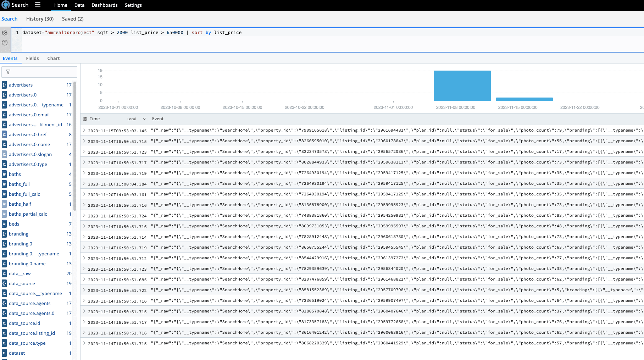The height and width of the screenshot is (360, 644).
Task: Switch to the Chart tab
Action: tap(54, 59)
